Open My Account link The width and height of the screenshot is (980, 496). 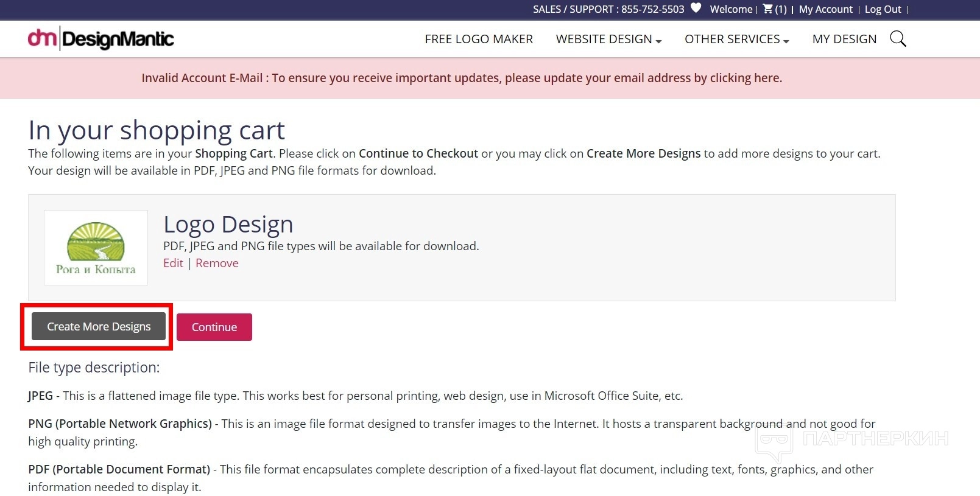pos(825,9)
